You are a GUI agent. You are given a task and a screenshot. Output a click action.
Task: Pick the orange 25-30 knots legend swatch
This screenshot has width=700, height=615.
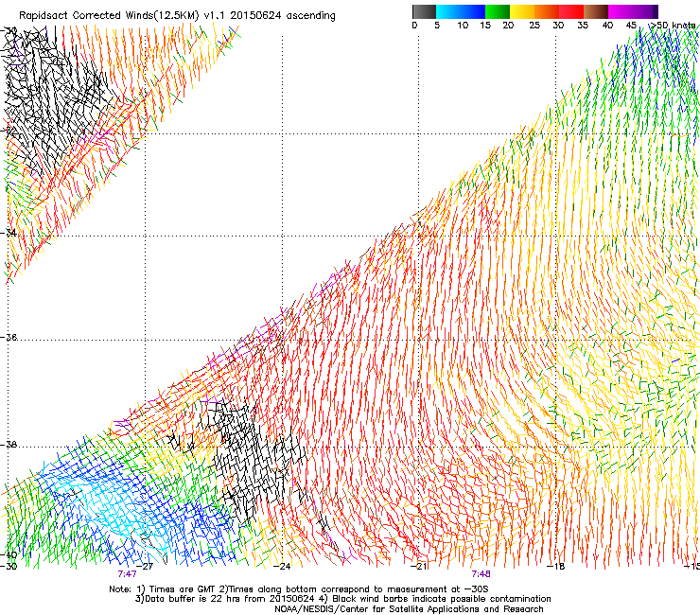pos(547,11)
